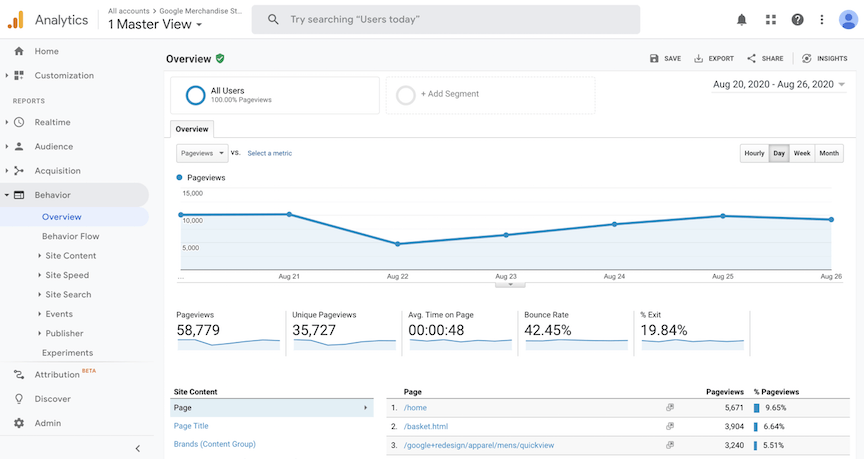864x459 pixels.
Task: Click the green verified shield next to Overview
Action: 220,58
